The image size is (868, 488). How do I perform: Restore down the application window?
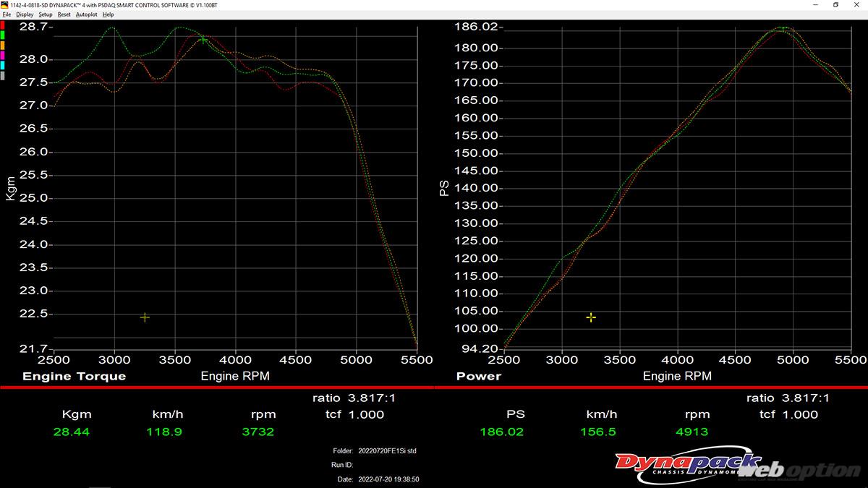(835, 4)
